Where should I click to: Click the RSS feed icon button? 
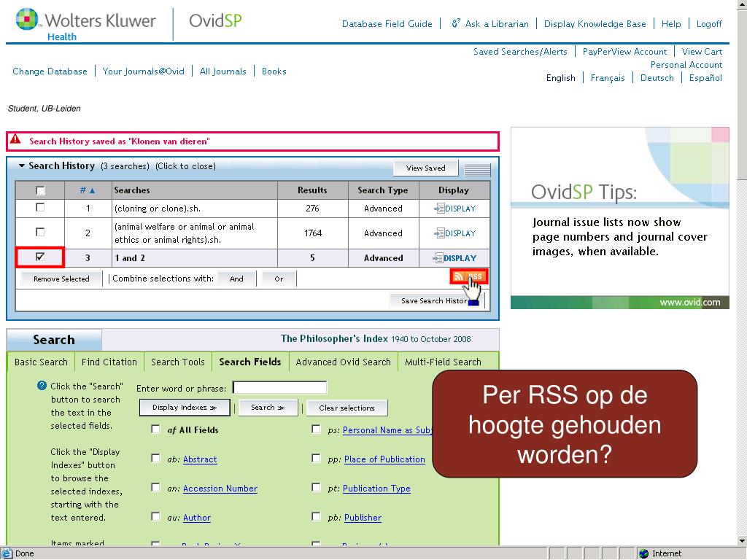[469, 276]
